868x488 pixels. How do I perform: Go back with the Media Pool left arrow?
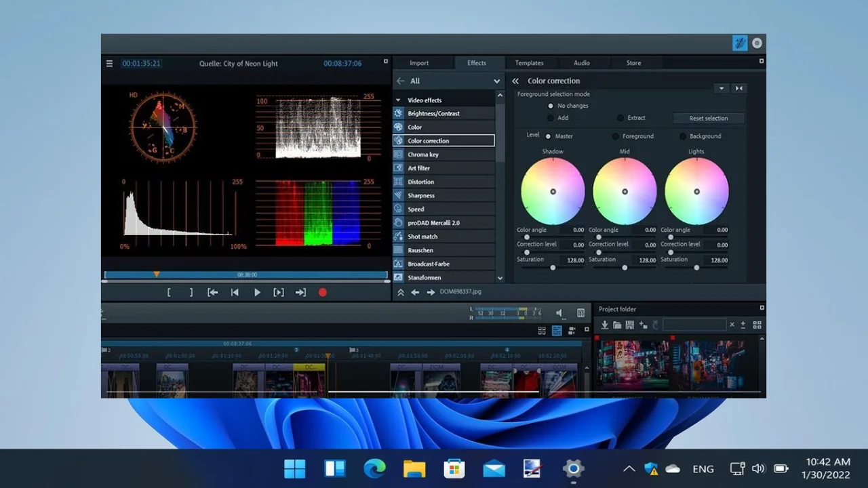tap(401, 81)
